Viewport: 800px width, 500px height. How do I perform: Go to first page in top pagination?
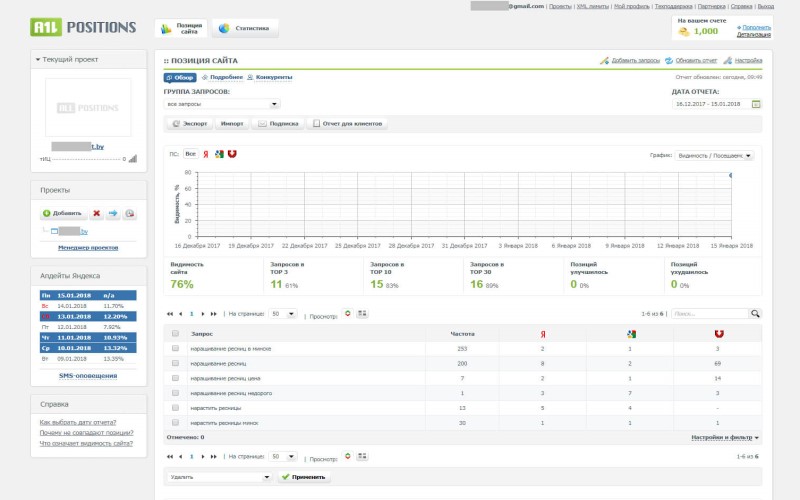pyautogui.click(x=170, y=314)
